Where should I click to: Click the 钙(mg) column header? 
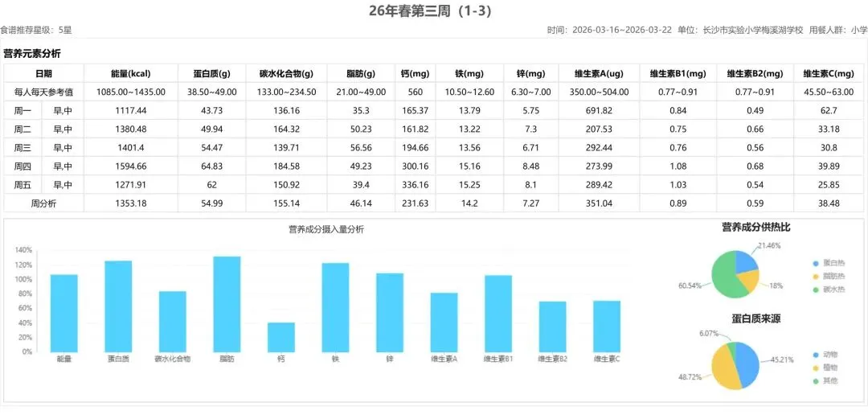(416, 73)
